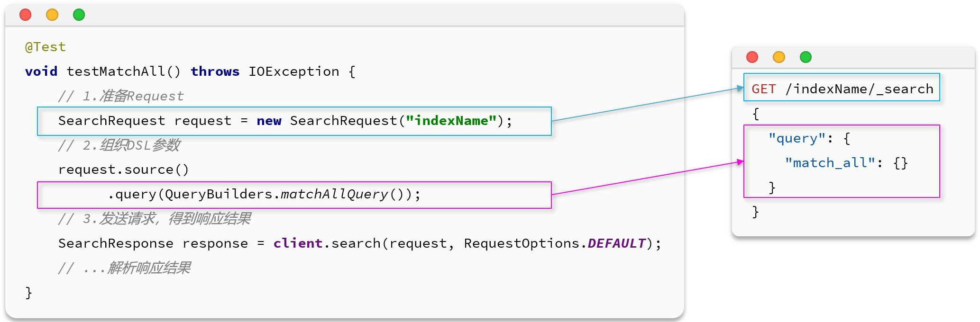Click the "query" key in the JSON body

coord(797,139)
